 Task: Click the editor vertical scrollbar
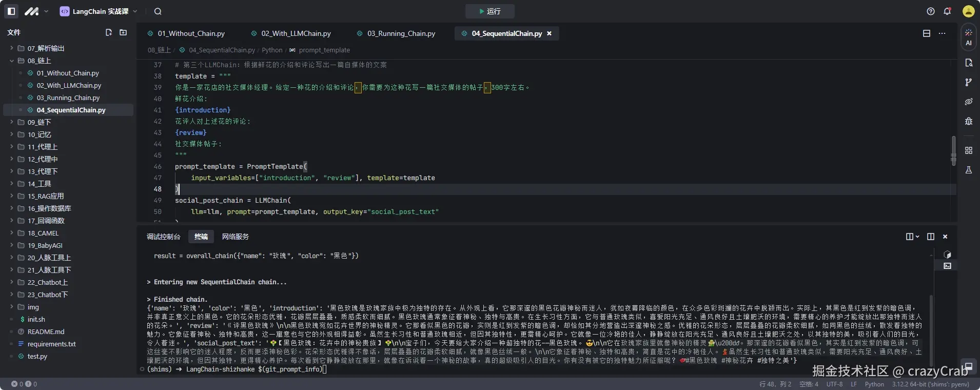[953, 150]
